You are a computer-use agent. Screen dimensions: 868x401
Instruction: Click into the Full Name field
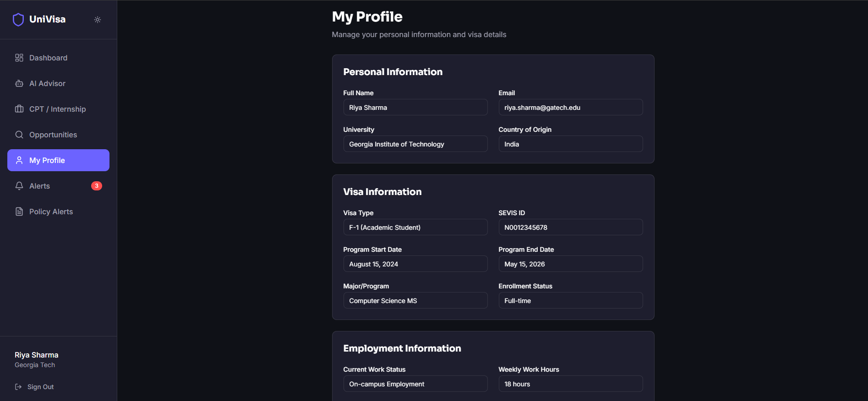[x=415, y=108]
